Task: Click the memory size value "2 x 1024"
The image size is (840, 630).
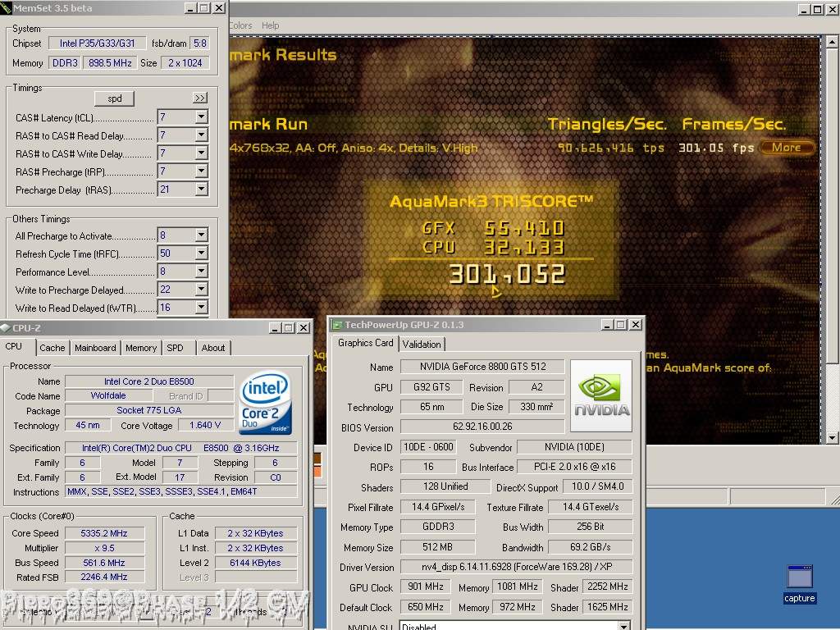Action: 185,63
